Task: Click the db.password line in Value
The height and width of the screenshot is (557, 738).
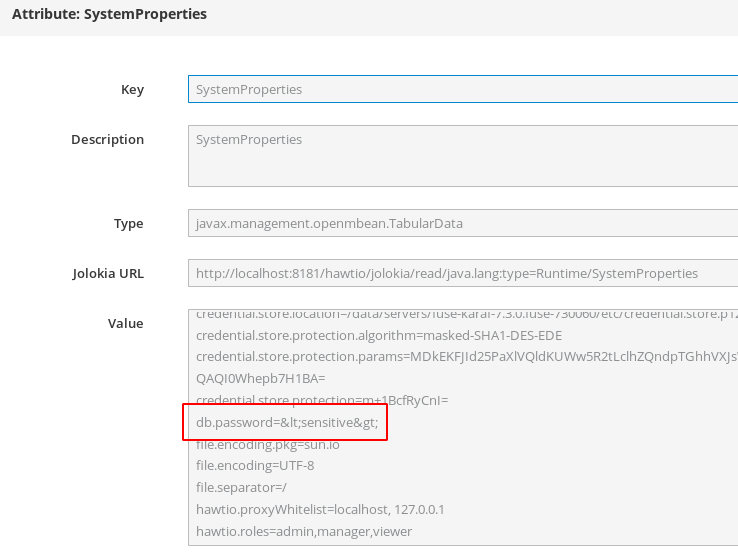Action: (286, 423)
